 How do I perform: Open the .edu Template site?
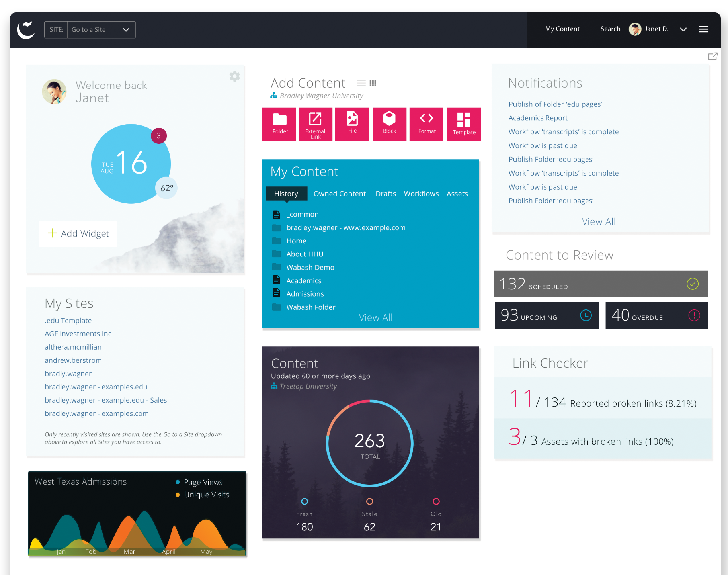point(68,321)
